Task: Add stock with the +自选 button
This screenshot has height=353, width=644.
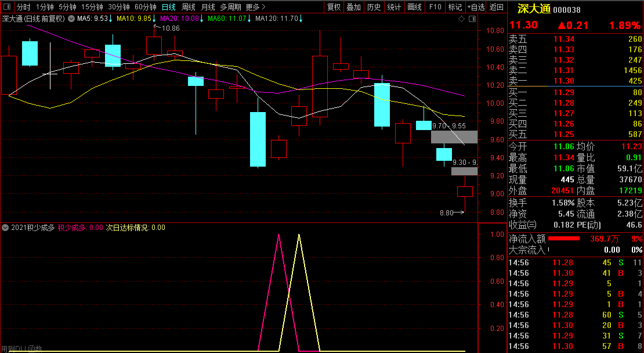Action: pyautogui.click(x=476, y=7)
